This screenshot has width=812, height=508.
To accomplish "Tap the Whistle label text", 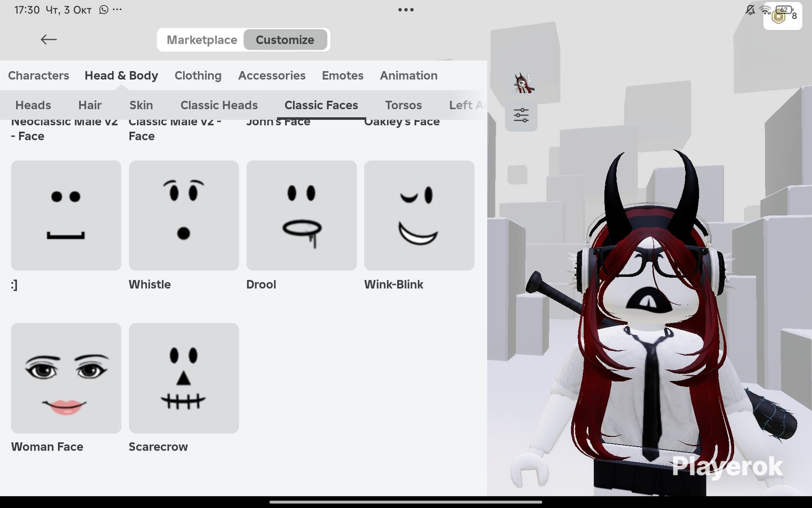I will pos(150,284).
